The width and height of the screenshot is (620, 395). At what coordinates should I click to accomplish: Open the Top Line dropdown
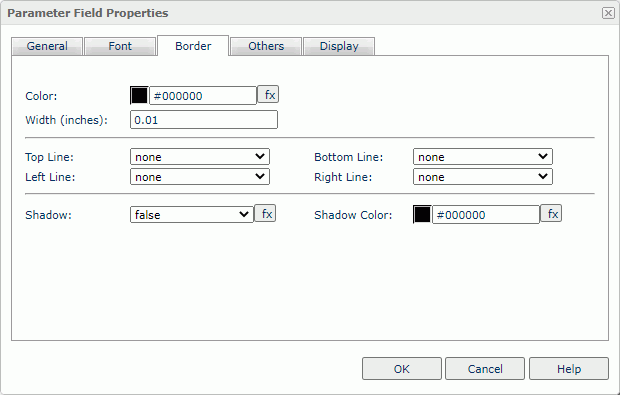pyautogui.click(x=200, y=157)
